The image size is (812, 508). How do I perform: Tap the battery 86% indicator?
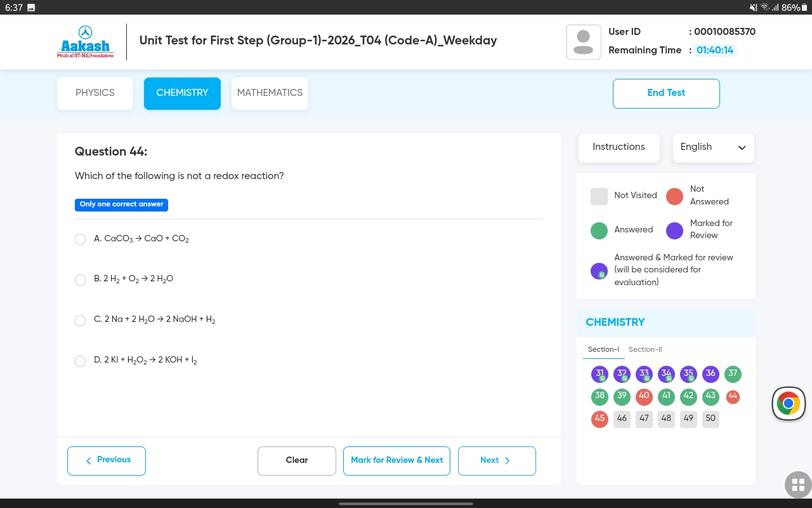795,8
